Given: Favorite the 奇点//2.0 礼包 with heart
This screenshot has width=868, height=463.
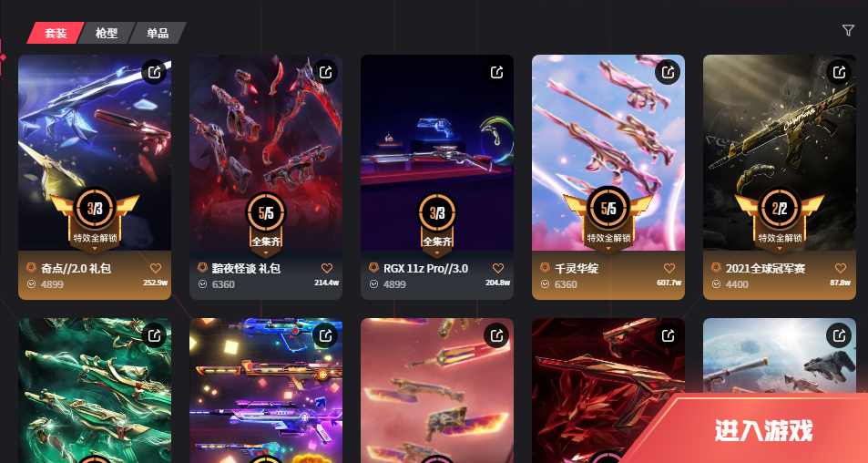Looking at the screenshot, I should tap(156, 268).
